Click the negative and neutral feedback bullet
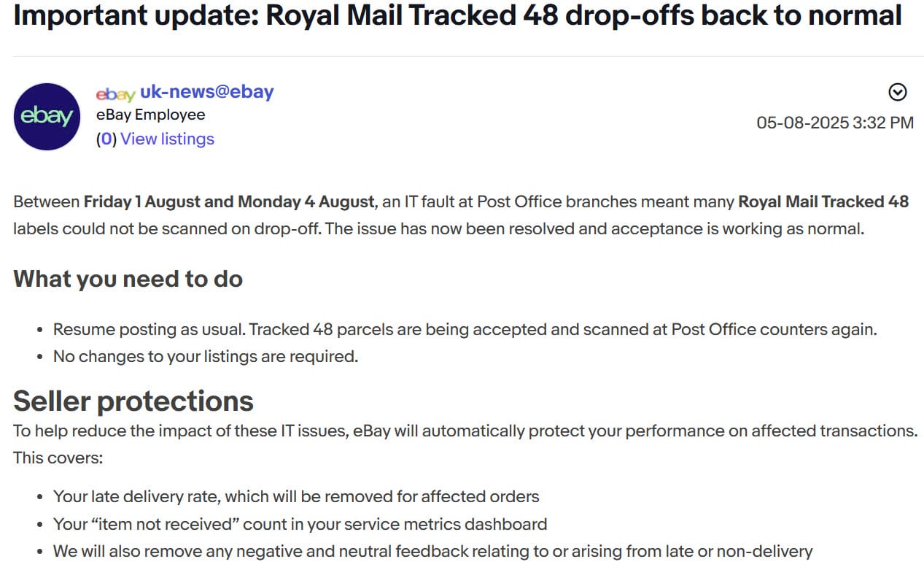 [432, 551]
